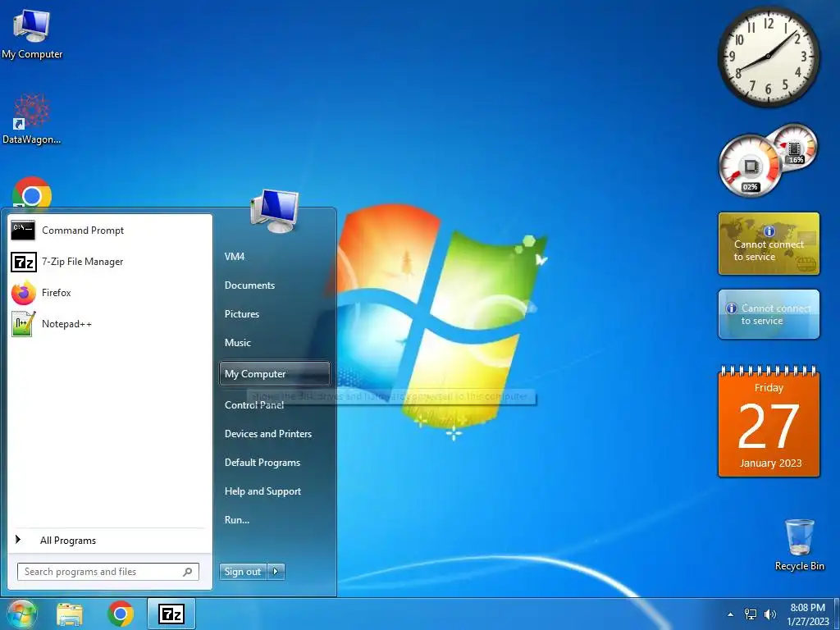The width and height of the screenshot is (840, 630).
Task: Click the analog clock gadget
Action: tap(768, 57)
